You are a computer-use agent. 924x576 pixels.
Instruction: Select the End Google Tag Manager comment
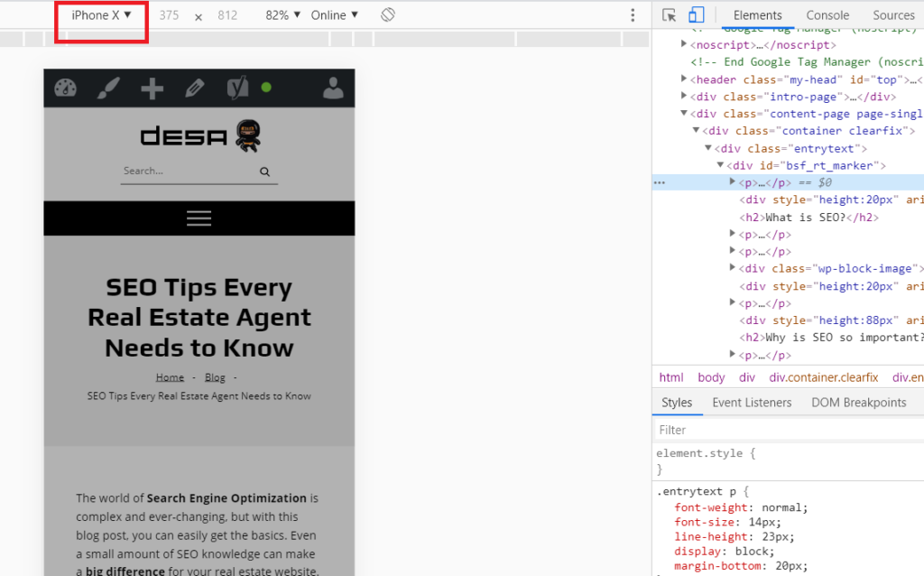[x=807, y=62]
